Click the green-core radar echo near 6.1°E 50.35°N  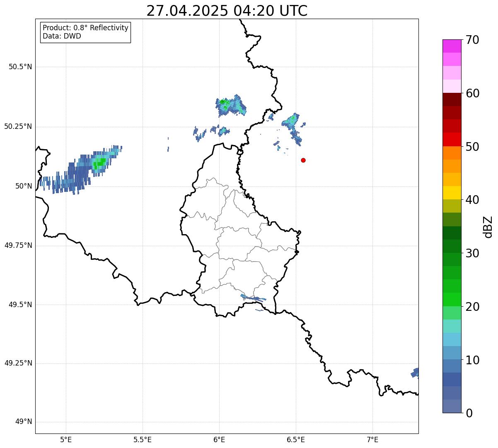(x=231, y=105)
